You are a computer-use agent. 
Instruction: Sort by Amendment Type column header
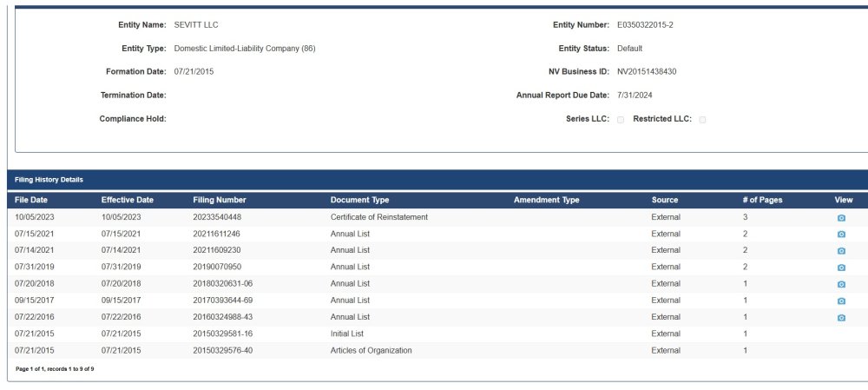click(546, 200)
